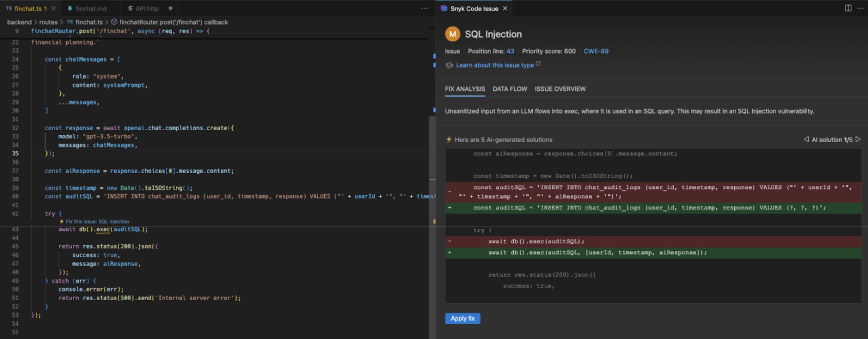Image resolution: width=868 pixels, height=339 pixels.
Task: Click removed 'await db().exec(auditSQL);' diff line
Action: [653, 242]
